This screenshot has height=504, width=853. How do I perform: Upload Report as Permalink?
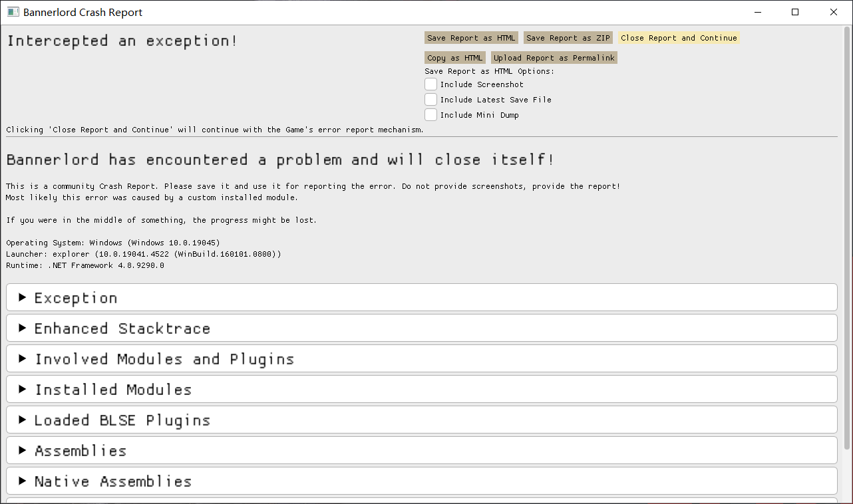tap(554, 58)
